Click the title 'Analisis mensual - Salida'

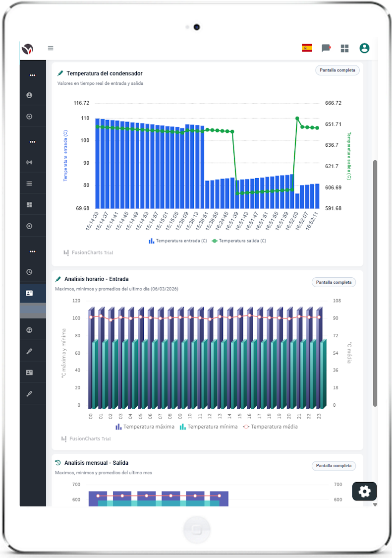coord(97,463)
